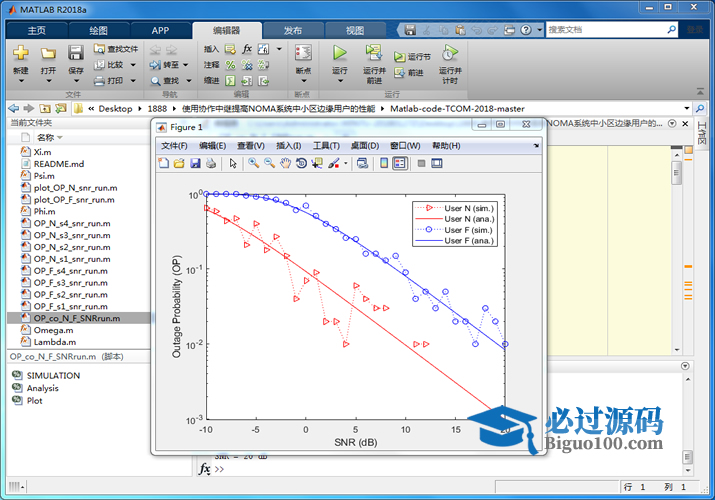Screen dimensions: 715x500
Task: Open the Go To (转至) dropdown
Action: pyautogui.click(x=186, y=65)
